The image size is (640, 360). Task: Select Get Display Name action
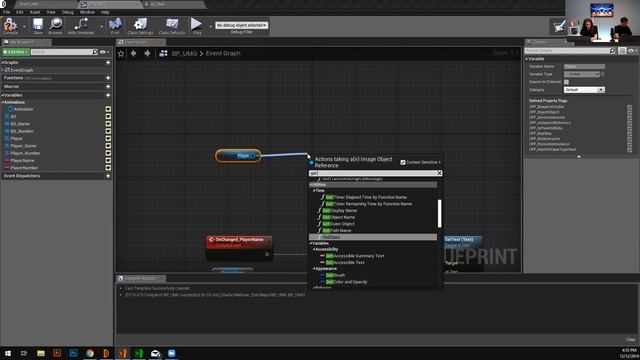pyautogui.click(x=340, y=211)
